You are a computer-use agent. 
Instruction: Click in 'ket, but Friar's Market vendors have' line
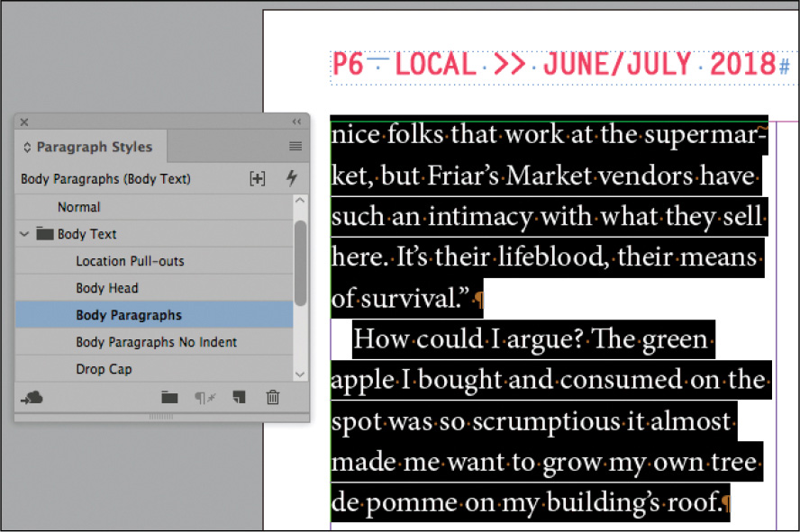tap(546, 176)
